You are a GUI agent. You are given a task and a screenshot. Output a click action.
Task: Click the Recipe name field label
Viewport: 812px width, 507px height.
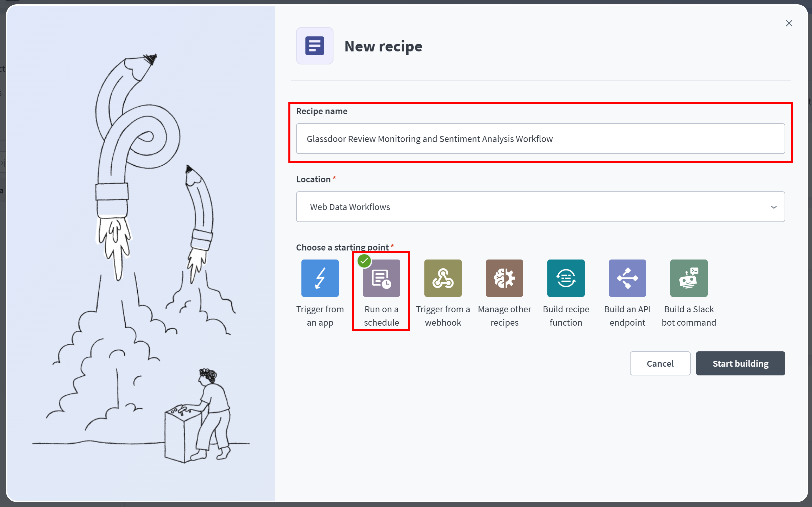click(322, 111)
